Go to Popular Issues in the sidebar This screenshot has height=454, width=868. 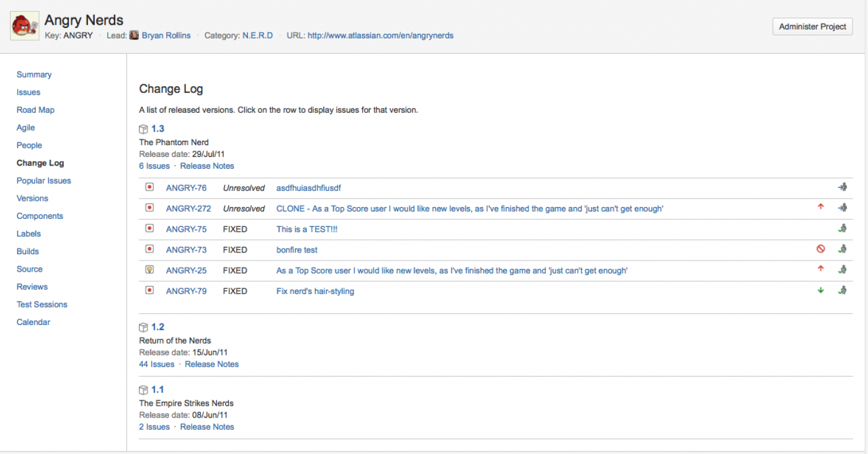point(43,180)
